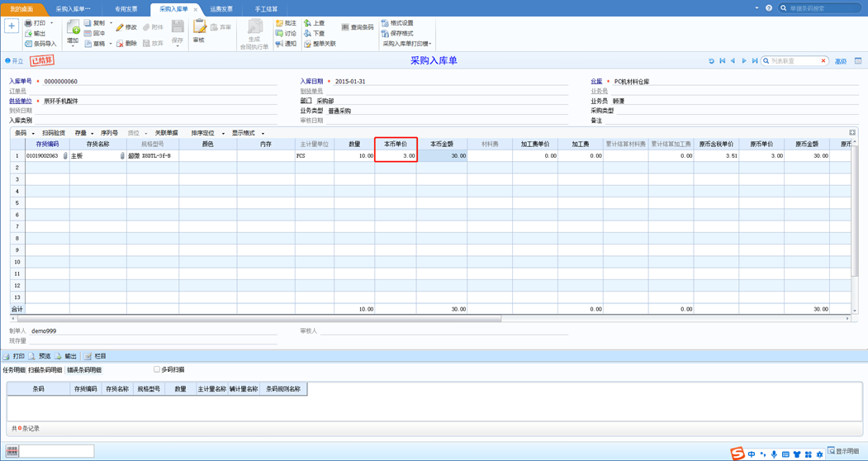Image resolution: width=868 pixels, height=461 pixels.
Task: Click the maximize-grid icon at table top right
Action: 852,132
